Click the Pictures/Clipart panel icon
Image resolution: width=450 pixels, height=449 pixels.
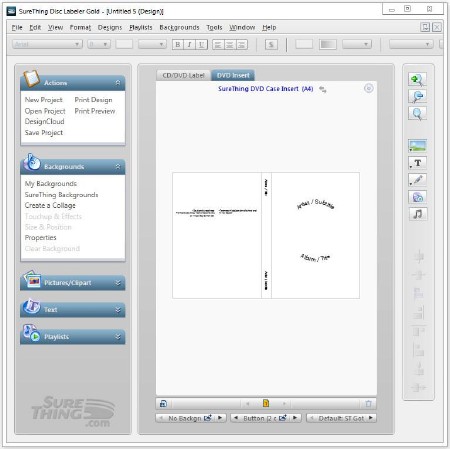click(x=32, y=279)
